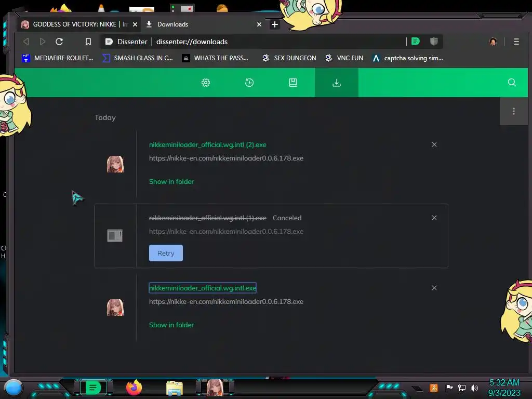The image size is (532, 399).
Task: Open nikkeminiloader_official.wg.intl.exe file link
Action: pyautogui.click(x=203, y=288)
